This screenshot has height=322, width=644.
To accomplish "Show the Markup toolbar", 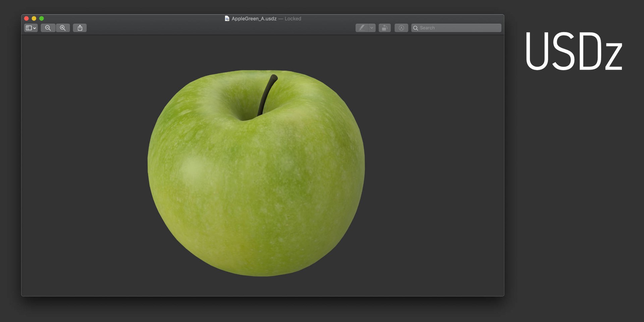I will pyautogui.click(x=401, y=28).
